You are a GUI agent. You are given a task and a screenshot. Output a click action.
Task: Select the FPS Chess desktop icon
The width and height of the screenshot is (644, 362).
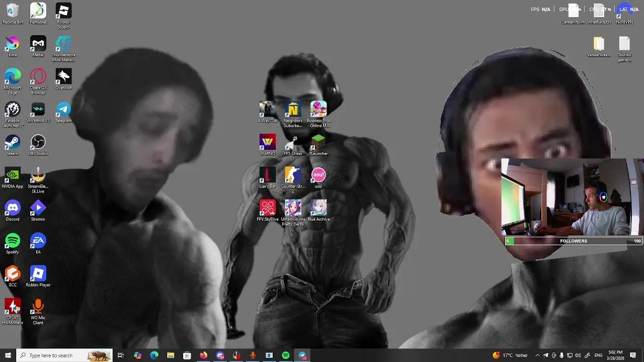click(293, 145)
